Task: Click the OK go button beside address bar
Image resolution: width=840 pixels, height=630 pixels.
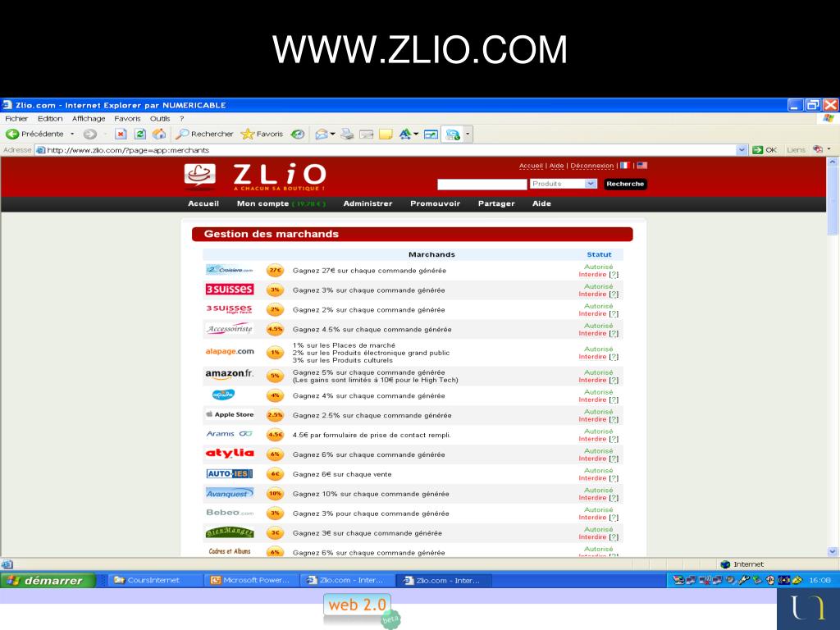Action: pyautogui.click(x=765, y=150)
